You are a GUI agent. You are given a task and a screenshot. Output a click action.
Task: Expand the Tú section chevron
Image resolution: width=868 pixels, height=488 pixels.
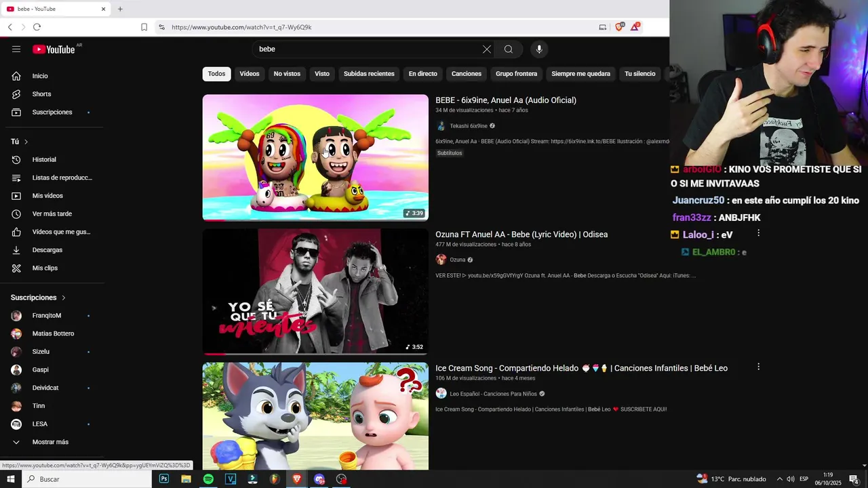(26, 142)
